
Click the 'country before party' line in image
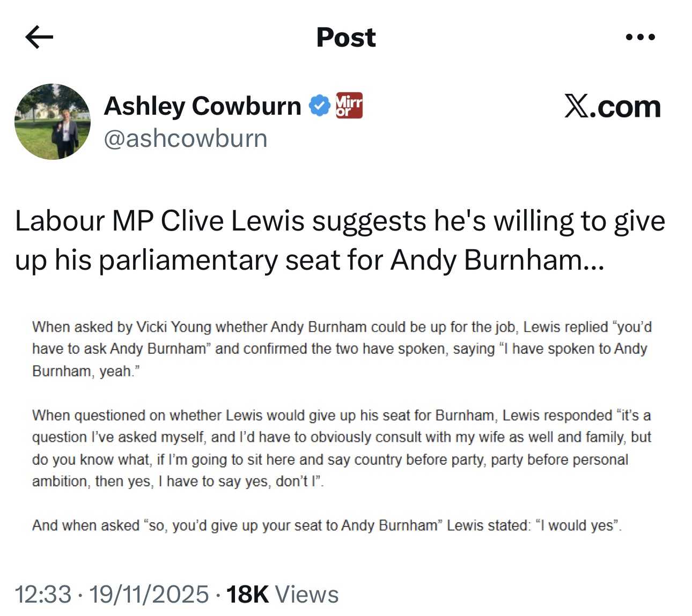(x=330, y=459)
